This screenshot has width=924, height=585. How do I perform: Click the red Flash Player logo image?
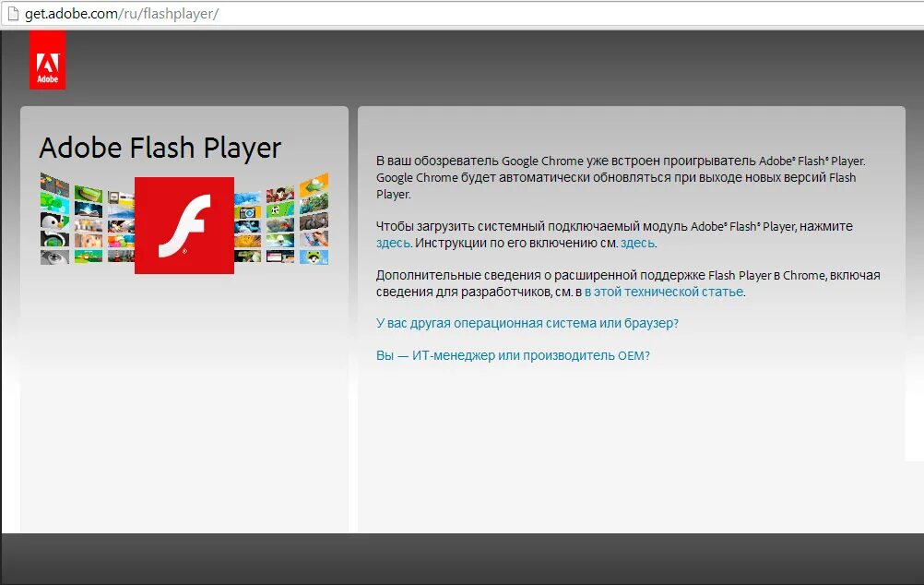coord(184,225)
